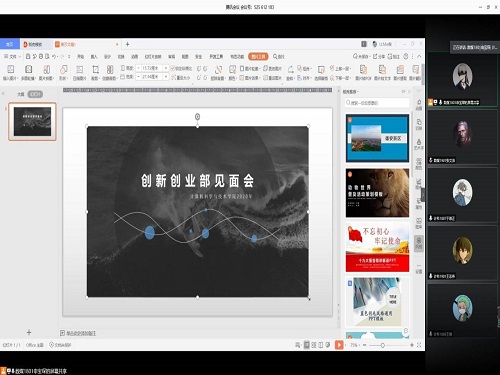500x375 pixels.
Task: Click the add notes text below slide
Action: click(81, 333)
